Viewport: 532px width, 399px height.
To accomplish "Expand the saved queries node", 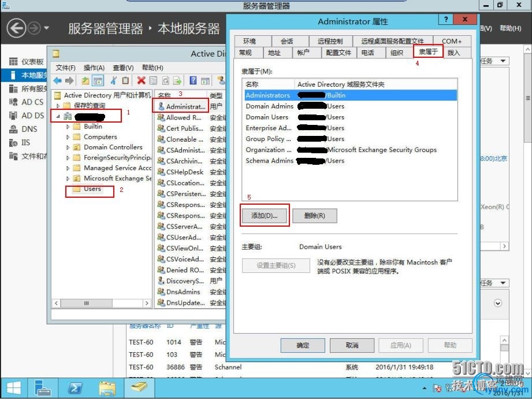I will click(x=58, y=106).
